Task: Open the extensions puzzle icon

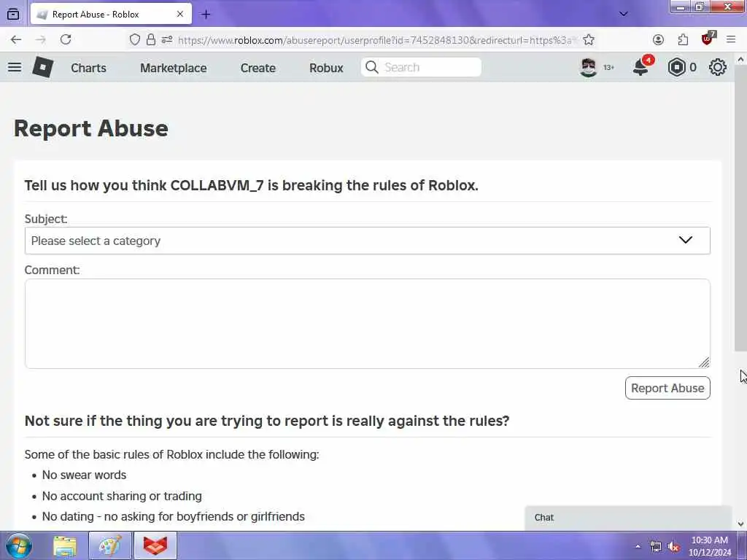Action: click(x=683, y=40)
